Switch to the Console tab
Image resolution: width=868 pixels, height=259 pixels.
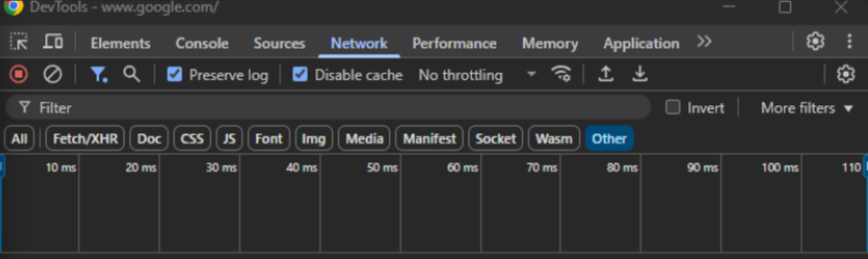click(x=202, y=43)
